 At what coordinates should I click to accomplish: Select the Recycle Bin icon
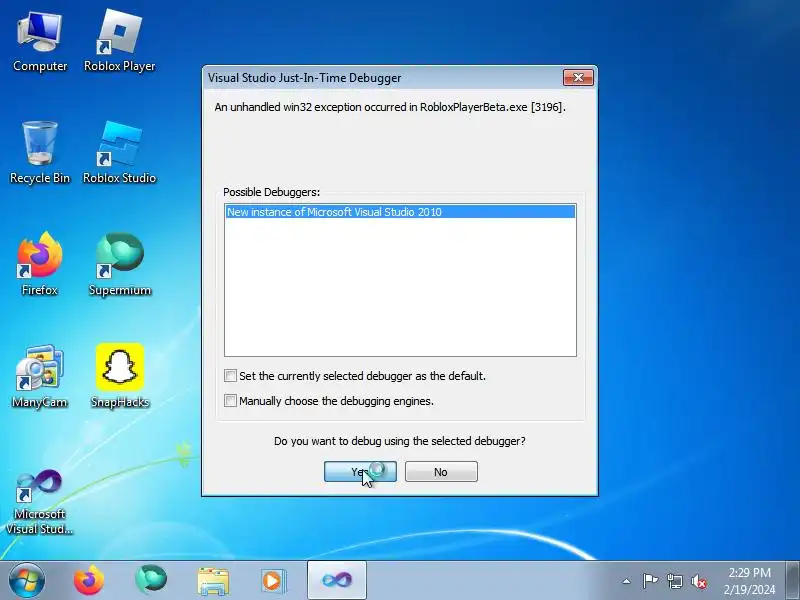pos(40,153)
